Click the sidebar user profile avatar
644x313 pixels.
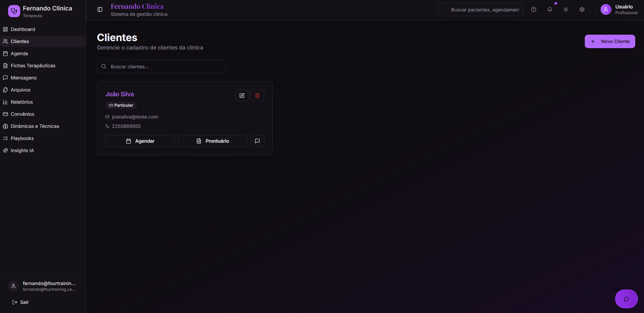click(13, 286)
